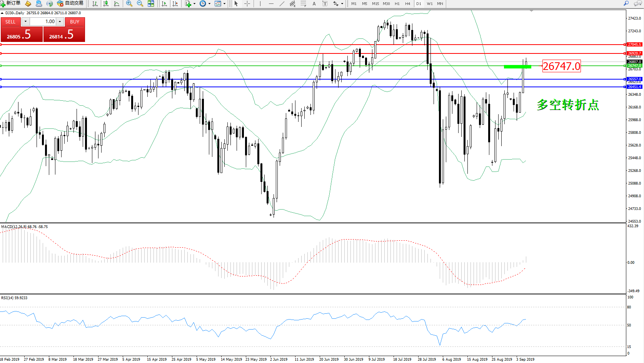644x363 pixels.
Task: Select the horizontal line tool
Action: (271, 3)
